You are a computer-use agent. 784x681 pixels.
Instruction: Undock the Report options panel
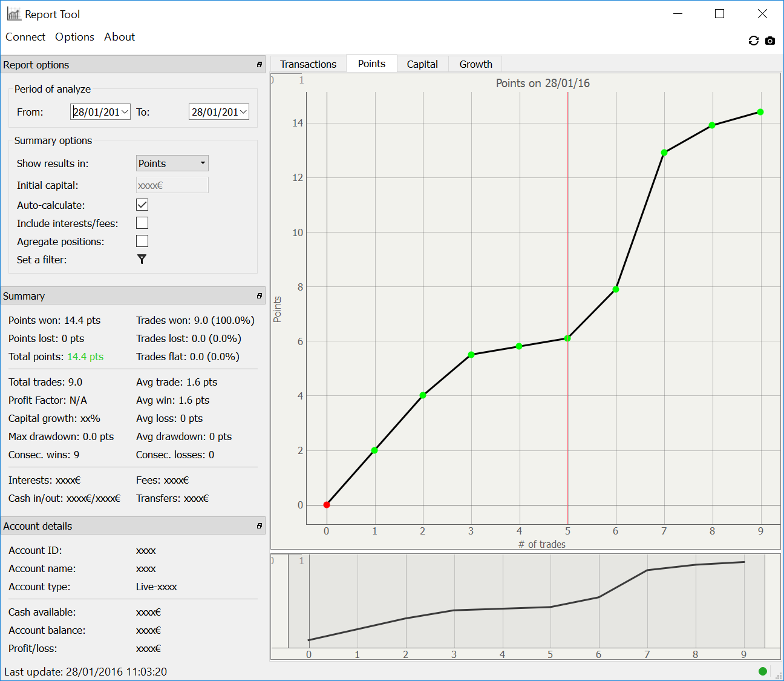pyautogui.click(x=260, y=65)
